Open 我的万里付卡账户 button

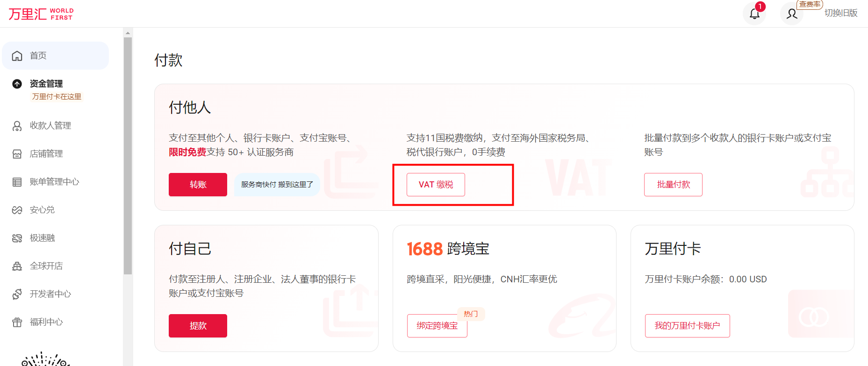tap(687, 326)
